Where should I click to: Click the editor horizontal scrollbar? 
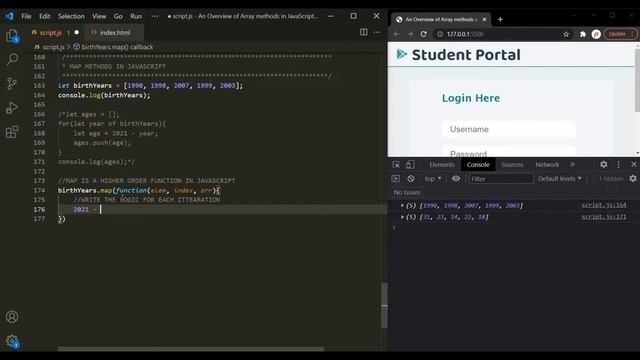tap(191, 349)
